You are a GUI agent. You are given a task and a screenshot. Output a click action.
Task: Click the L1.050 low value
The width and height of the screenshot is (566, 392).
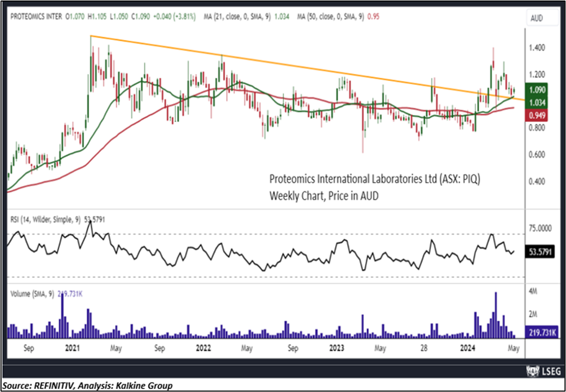pyautogui.click(x=118, y=17)
